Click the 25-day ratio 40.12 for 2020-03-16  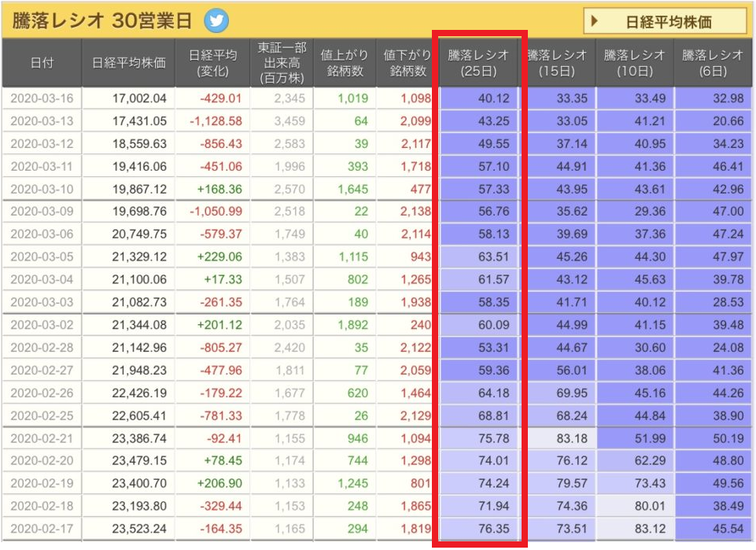(x=494, y=98)
